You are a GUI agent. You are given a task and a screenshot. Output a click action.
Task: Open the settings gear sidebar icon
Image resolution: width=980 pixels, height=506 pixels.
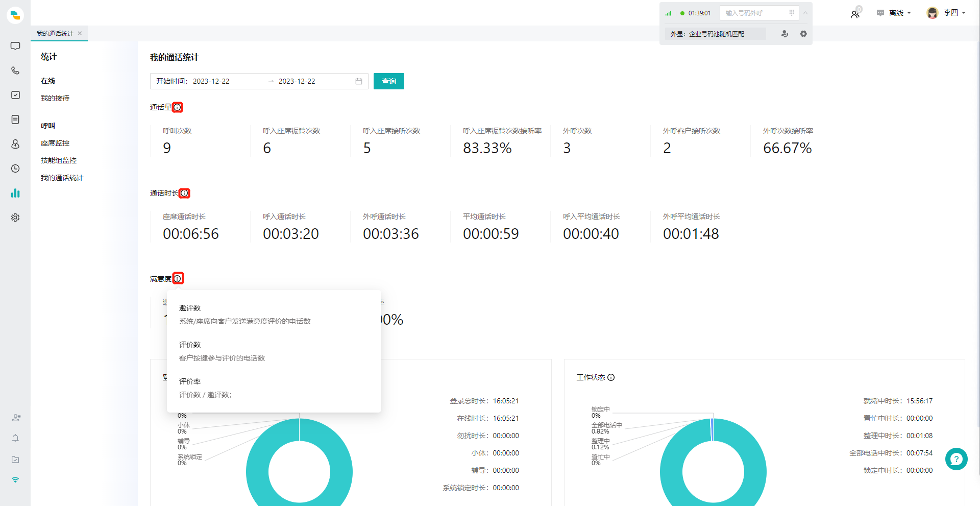coord(15,218)
